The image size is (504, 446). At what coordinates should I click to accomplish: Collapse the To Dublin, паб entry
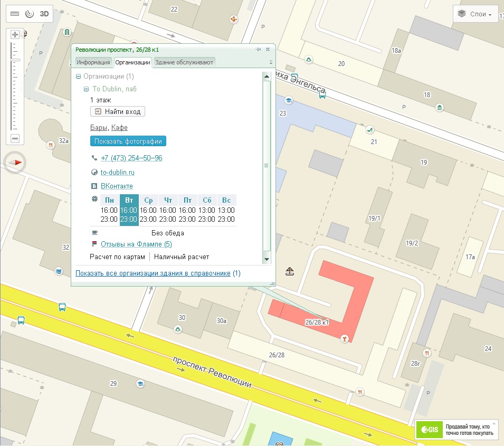86,89
